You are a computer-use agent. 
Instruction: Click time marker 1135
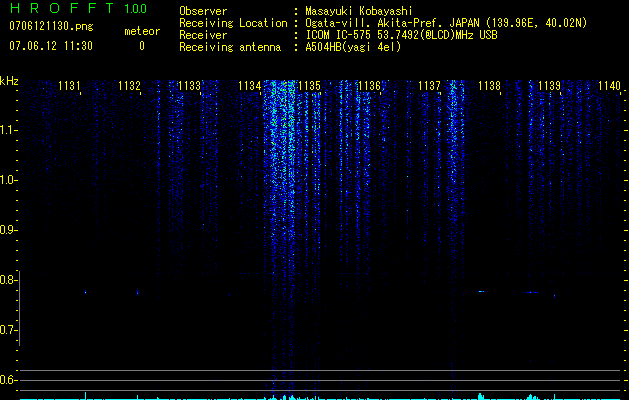[309, 85]
